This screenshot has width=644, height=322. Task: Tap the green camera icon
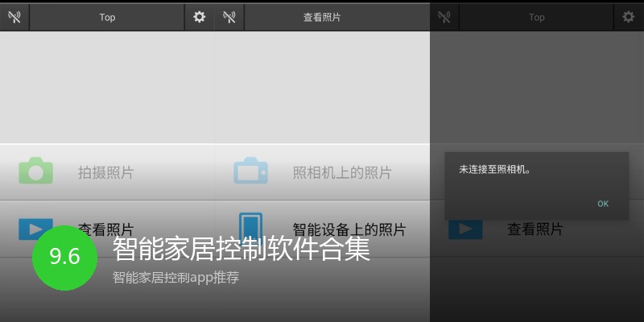pos(35,171)
